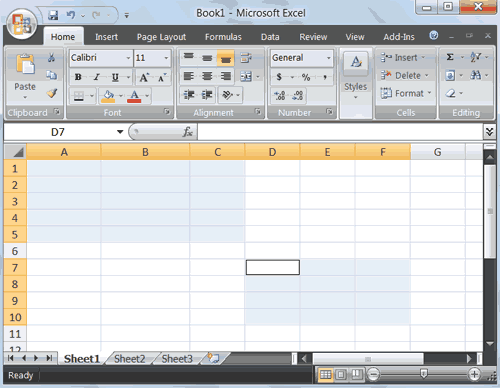Apply Comma Style
This screenshot has width=500, height=388.
[325, 77]
